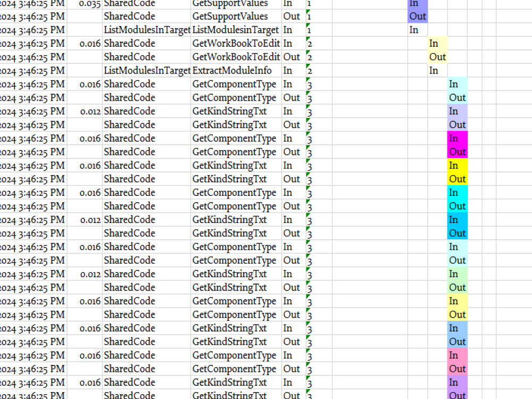Select GetKindStringTxt beside bright yellow In cell
The width and height of the screenshot is (532, 399).
(x=236, y=165)
